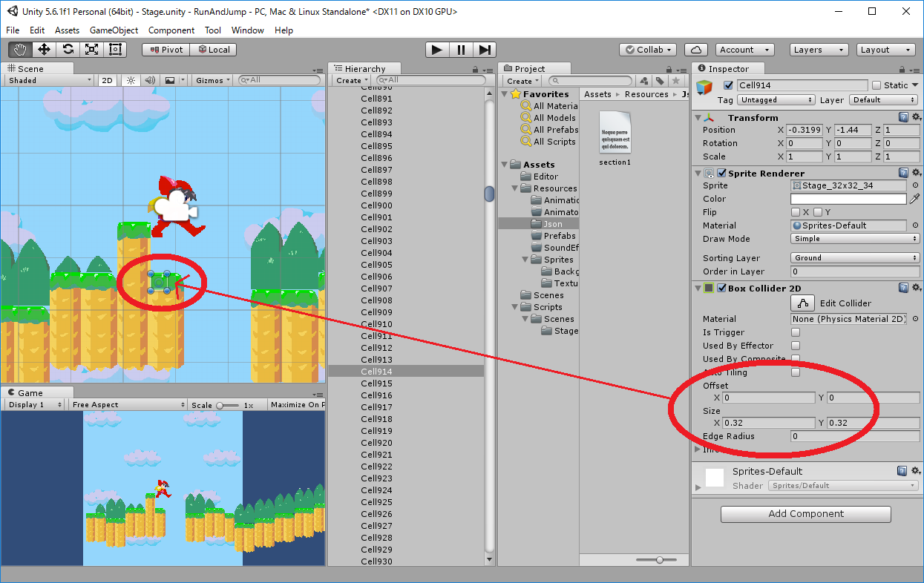Open Box Collider 2D gear menu
Screen dimensions: 924x583
pyautogui.click(x=916, y=288)
